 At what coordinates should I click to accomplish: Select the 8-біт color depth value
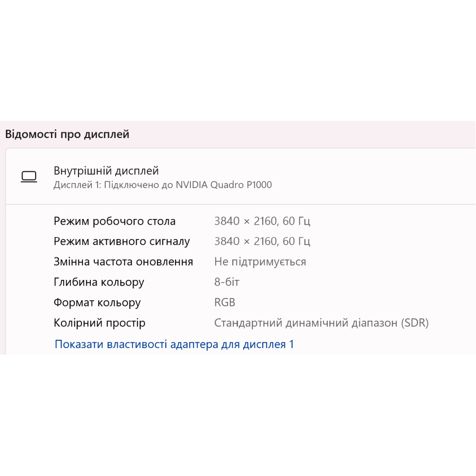pyautogui.click(x=227, y=282)
